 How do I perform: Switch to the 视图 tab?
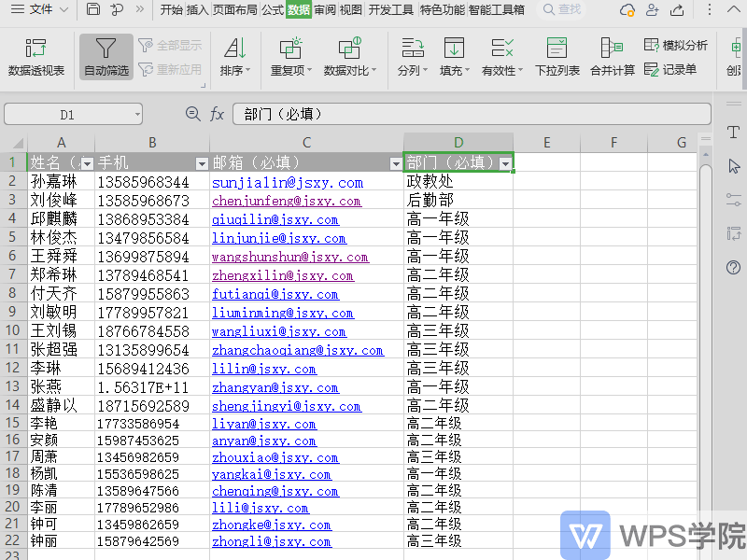coord(351,9)
